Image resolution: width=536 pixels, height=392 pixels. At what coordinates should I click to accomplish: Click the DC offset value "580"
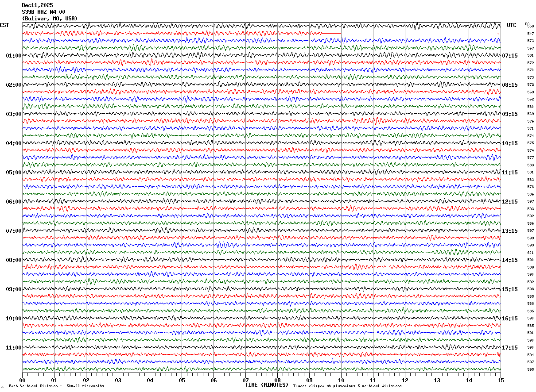[x=530, y=107]
